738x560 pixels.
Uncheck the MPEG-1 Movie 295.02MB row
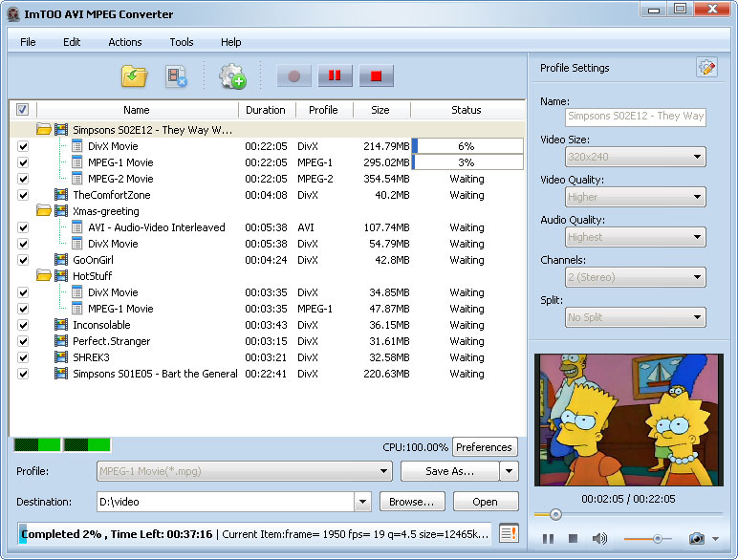tap(23, 162)
